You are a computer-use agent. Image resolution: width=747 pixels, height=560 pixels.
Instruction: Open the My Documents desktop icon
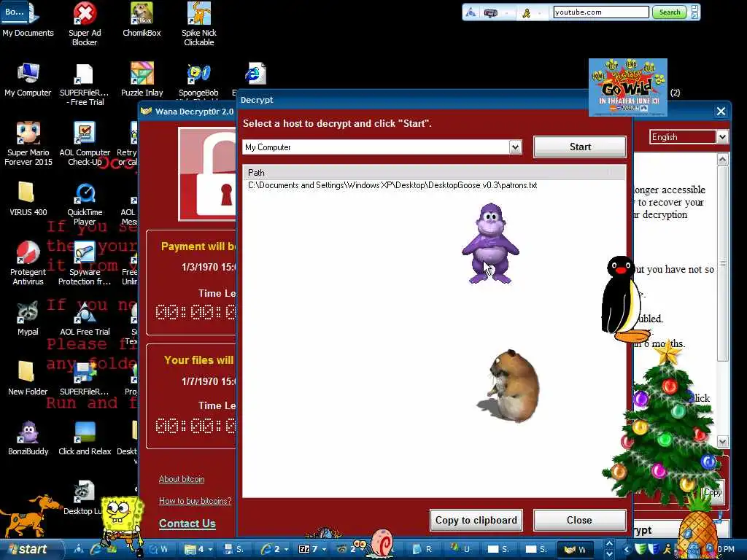pos(28,19)
